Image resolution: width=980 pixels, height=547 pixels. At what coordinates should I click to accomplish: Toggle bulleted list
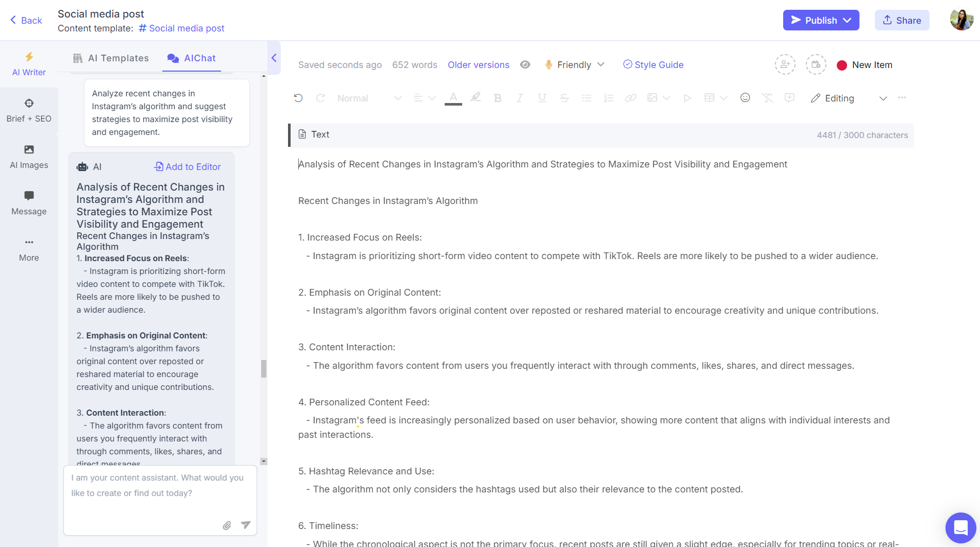pos(586,98)
